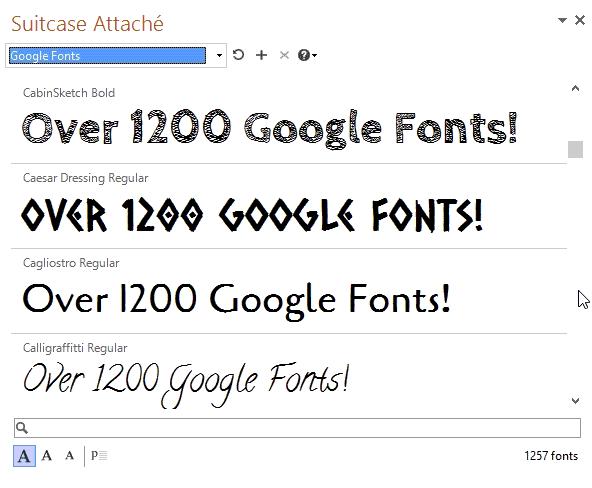Screen dimensions: 592x488
Task: Apply the Cagliostro Regular font
Action: click(x=289, y=291)
